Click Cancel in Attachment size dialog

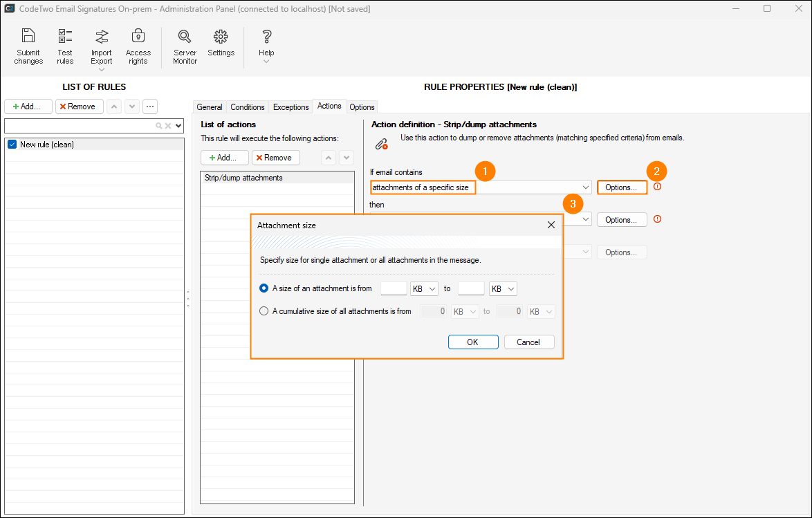pyautogui.click(x=528, y=342)
